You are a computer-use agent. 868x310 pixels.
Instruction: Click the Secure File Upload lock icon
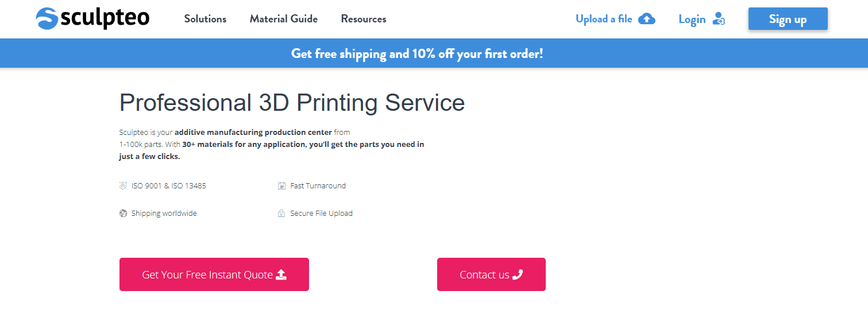pos(281,214)
